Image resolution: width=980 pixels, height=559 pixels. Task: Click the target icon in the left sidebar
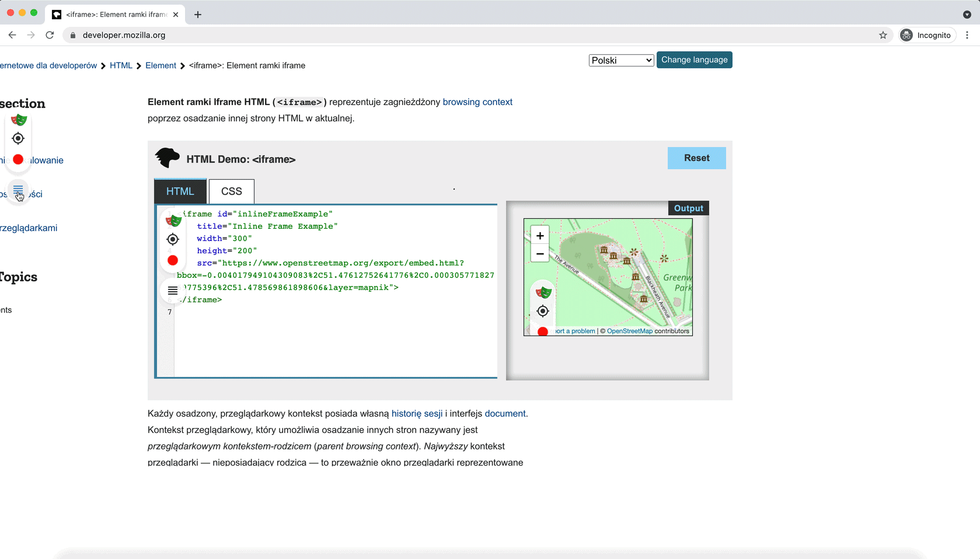coord(18,138)
